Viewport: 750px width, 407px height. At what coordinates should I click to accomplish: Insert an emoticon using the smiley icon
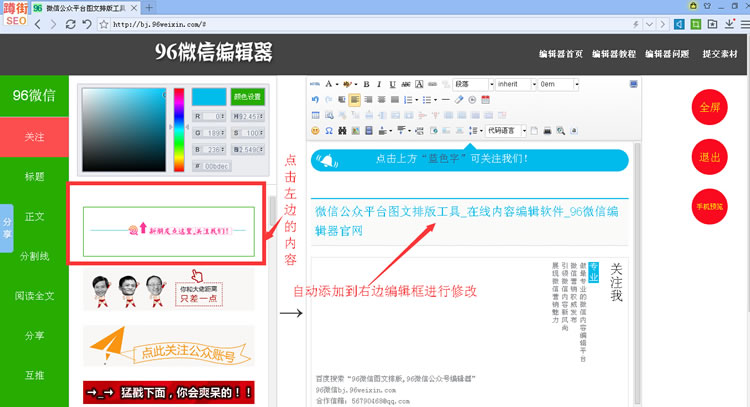click(315, 130)
